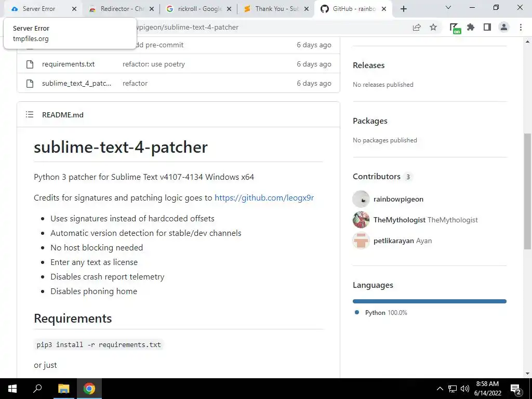This screenshot has height=399, width=532.
Task: Click rainbowpigeon contributor avatar
Action: tap(361, 199)
